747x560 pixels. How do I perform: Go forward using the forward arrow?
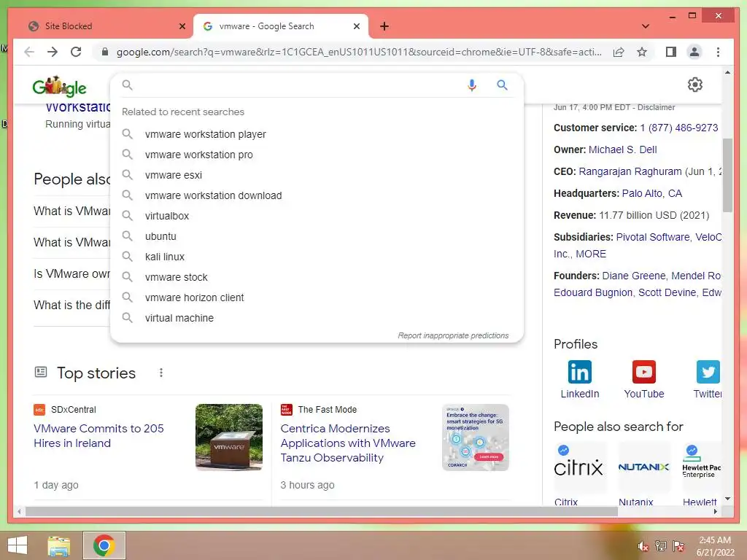(x=53, y=52)
